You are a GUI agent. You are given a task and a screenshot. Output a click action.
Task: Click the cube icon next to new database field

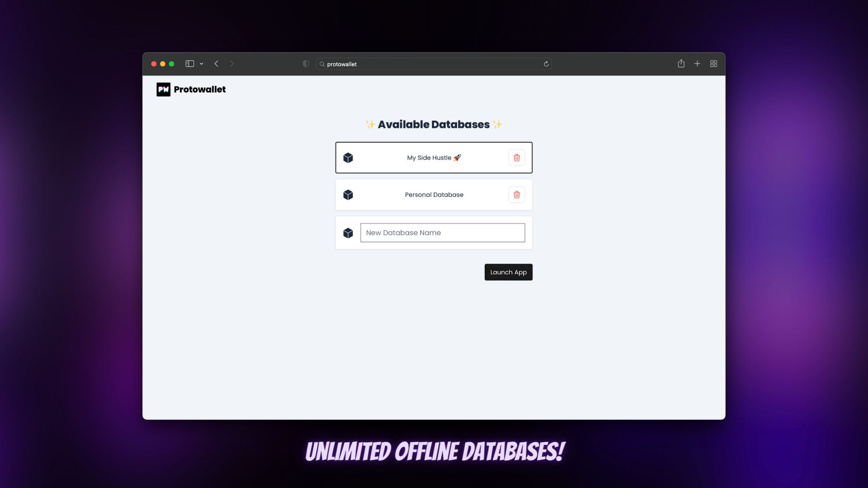348,232
